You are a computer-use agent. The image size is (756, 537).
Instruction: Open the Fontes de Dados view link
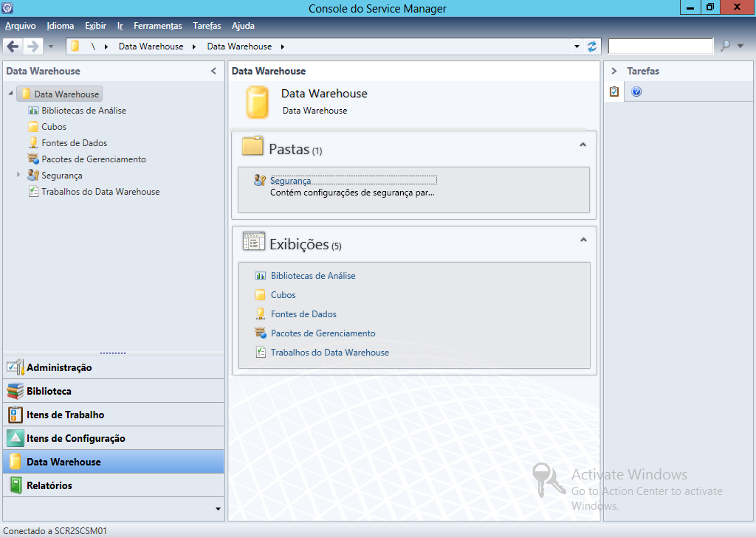pyautogui.click(x=303, y=314)
